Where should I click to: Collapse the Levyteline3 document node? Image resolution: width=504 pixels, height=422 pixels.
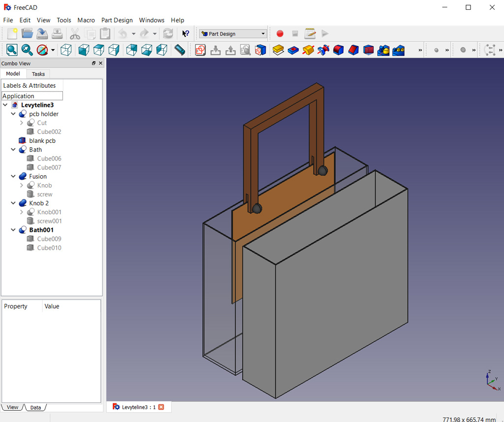click(5, 105)
